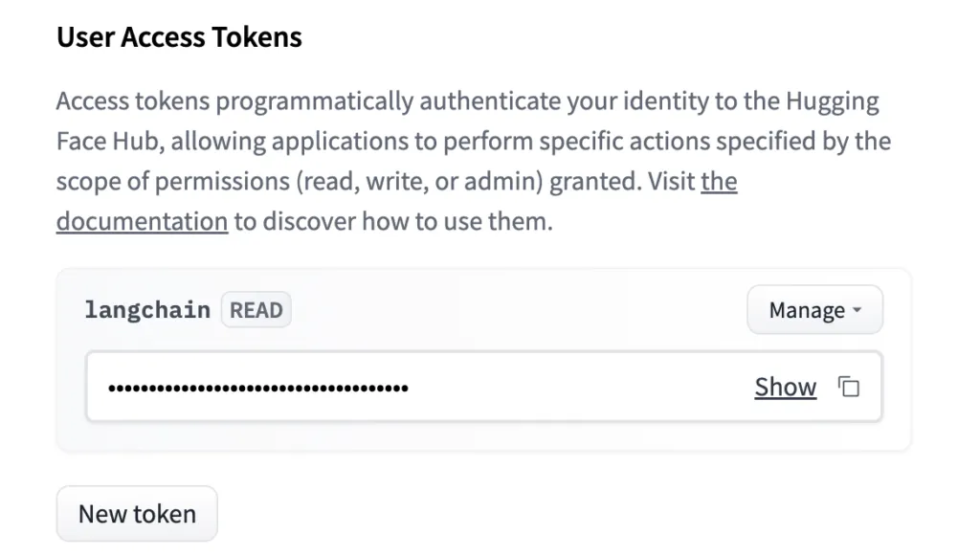Screen dimensions: 980x557
Task: Click the blank space between READ badge and Manage
Action: [x=519, y=309]
